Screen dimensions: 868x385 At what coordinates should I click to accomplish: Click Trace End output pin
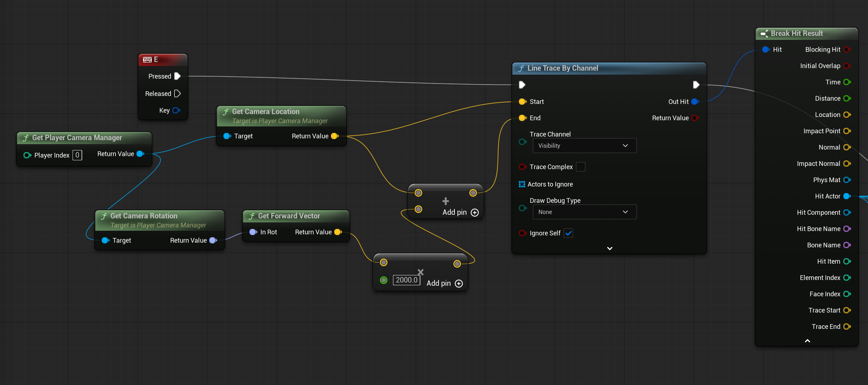point(847,326)
